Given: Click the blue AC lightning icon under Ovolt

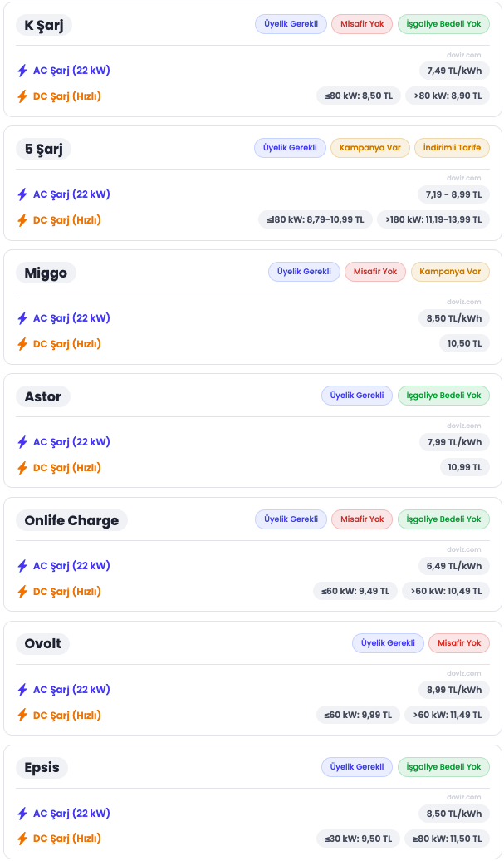Looking at the screenshot, I should [x=22, y=690].
